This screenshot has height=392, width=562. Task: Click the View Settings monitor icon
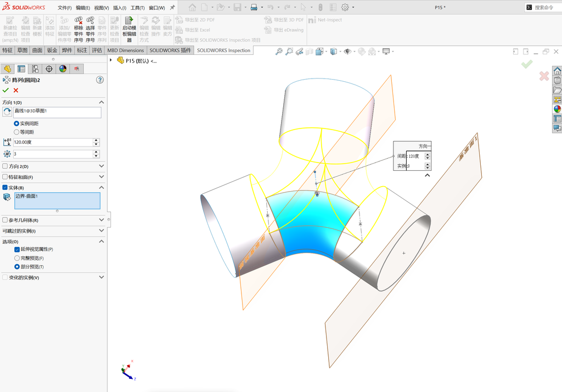[386, 52]
